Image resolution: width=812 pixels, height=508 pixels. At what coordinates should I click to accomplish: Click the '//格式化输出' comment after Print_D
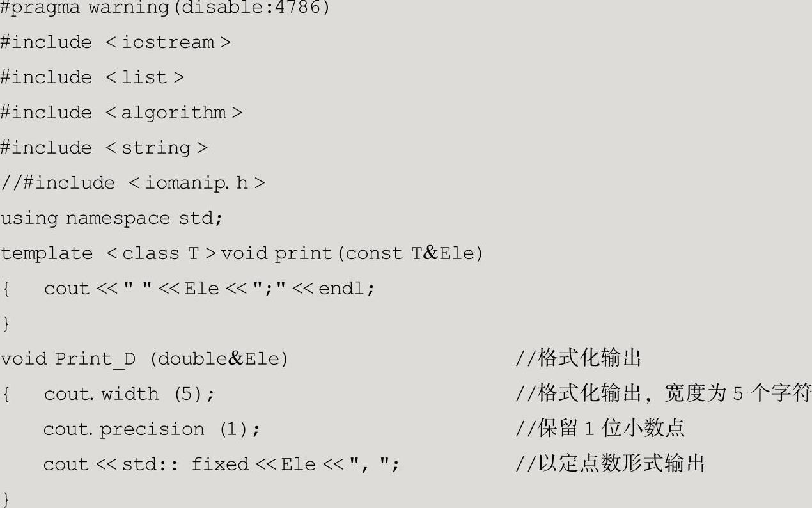[578, 358]
